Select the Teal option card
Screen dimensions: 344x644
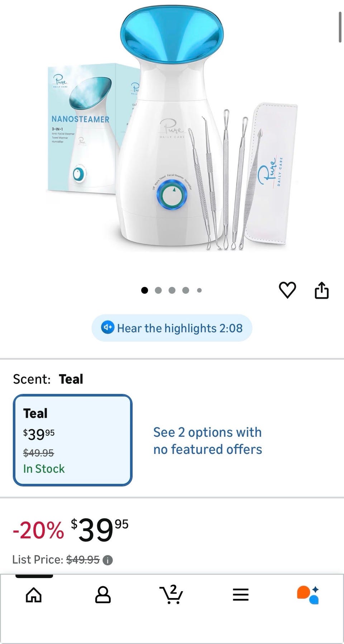[x=73, y=440]
